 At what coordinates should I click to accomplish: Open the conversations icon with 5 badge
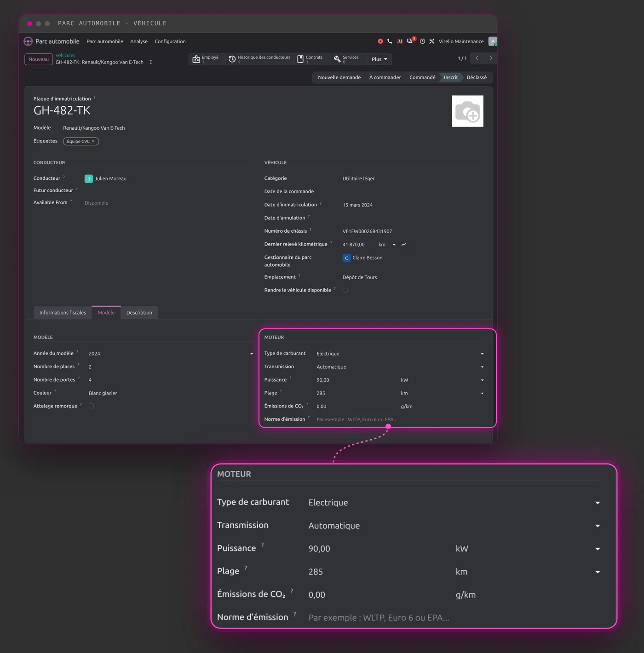pos(410,41)
